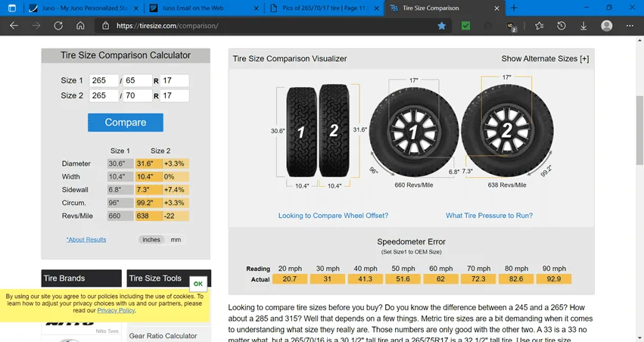
Task: Click the browser forward arrow
Action: coord(36,26)
